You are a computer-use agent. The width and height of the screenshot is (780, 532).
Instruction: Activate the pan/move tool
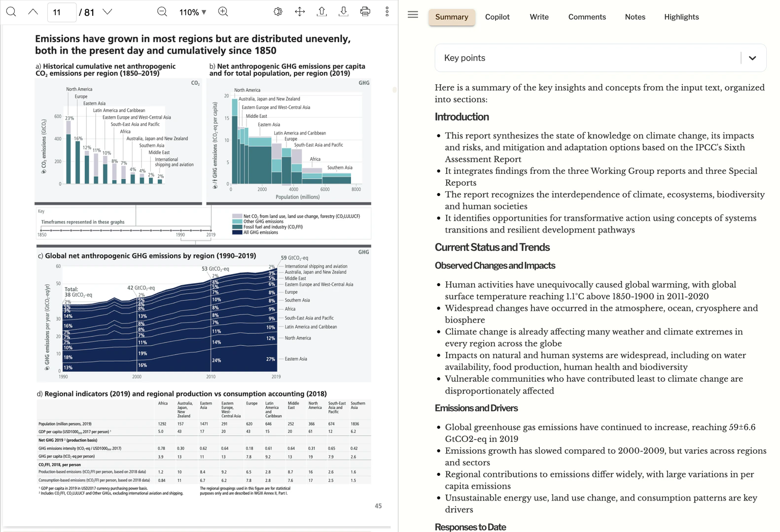click(300, 12)
